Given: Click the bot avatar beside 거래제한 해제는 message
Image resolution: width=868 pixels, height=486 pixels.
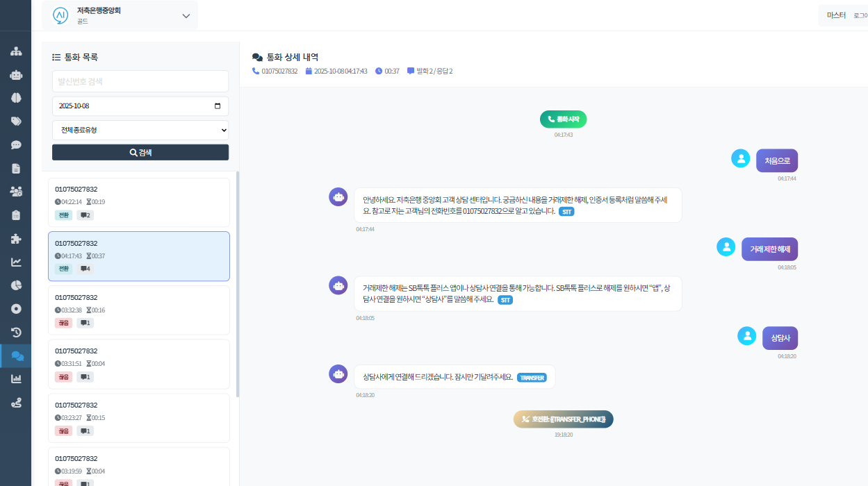Looking at the screenshot, I should (338, 285).
